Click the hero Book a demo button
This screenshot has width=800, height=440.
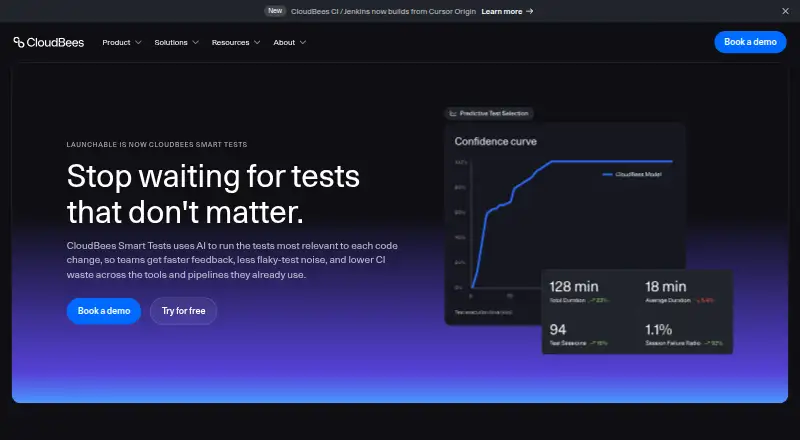point(104,311)
